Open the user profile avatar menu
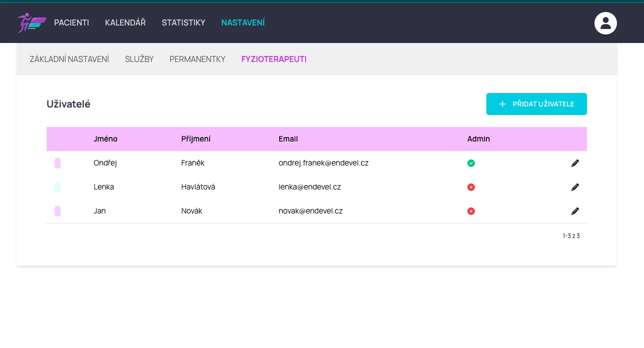This screenshot has height=348, width=644. 605,23
